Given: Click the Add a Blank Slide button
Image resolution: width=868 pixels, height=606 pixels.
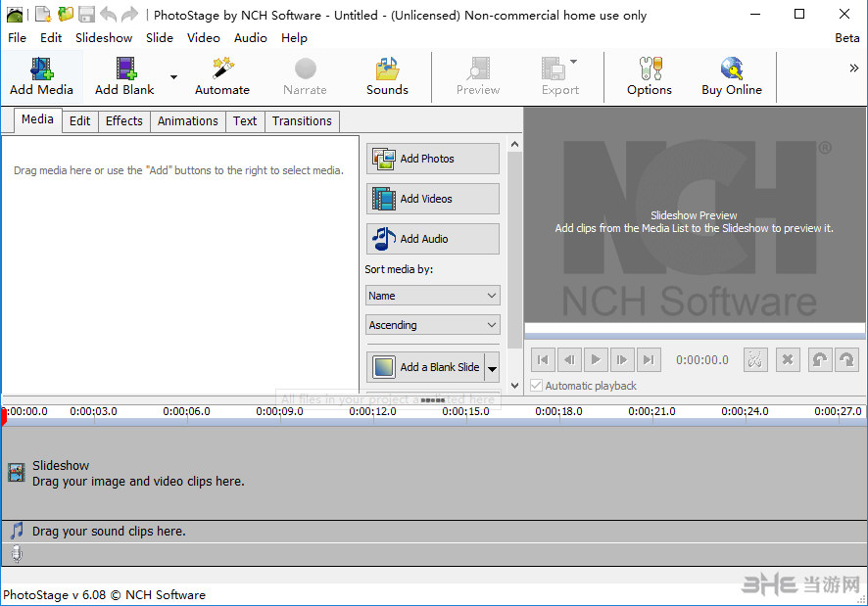Looking at the screenshot, I should click(425, 367).
